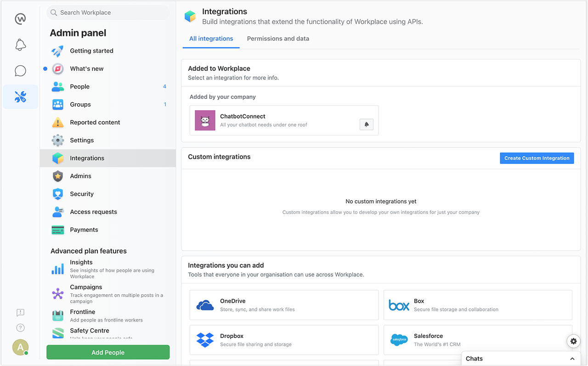The height and width of the screenshot is (366, 588).
Task: Open the ChatbotConnect integration card
Action: (284, 120)
